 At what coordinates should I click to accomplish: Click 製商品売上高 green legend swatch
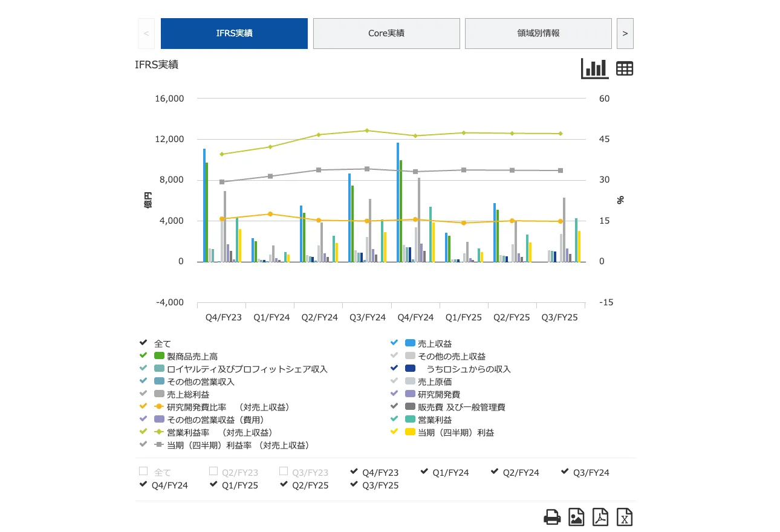click(x=160, y=356)
